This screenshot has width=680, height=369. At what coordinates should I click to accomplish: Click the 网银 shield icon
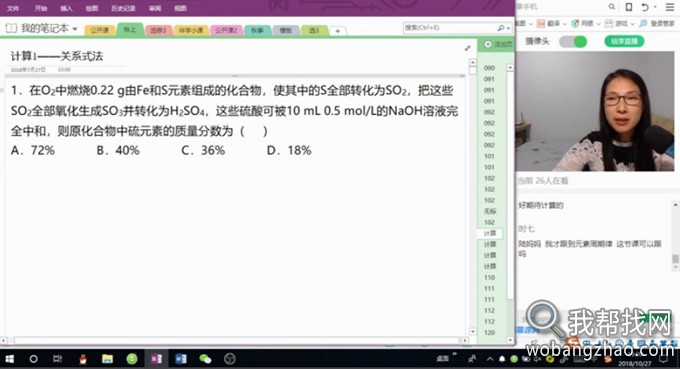coord(575,23)
